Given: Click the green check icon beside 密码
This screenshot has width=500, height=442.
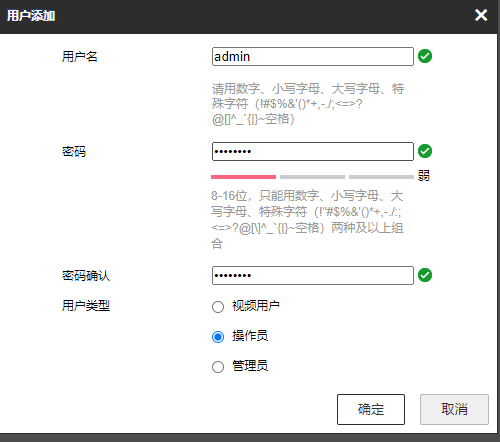Looking at the screenshot, I should (x=425, y=151).
